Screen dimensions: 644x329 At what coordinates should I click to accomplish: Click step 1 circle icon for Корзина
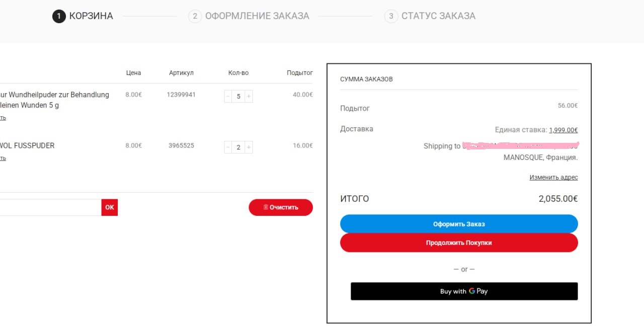tap(59, 16)
